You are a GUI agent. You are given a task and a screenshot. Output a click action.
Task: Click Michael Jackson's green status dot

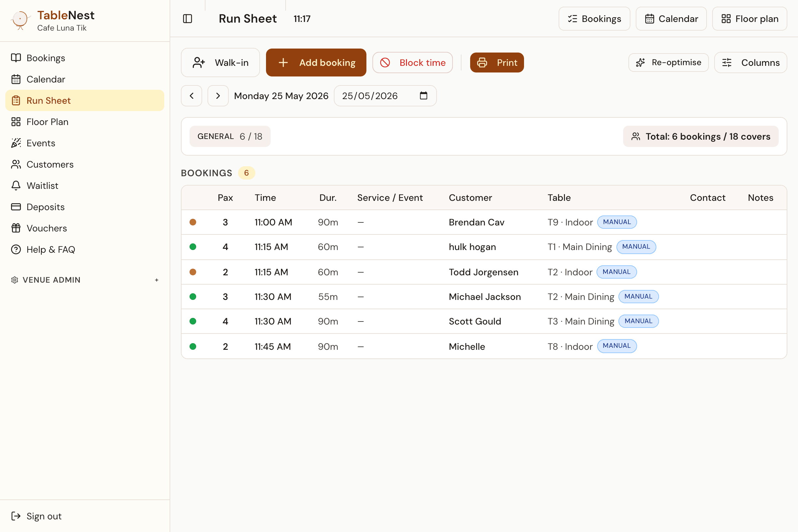pyautogui.click(x=193, y=297)
